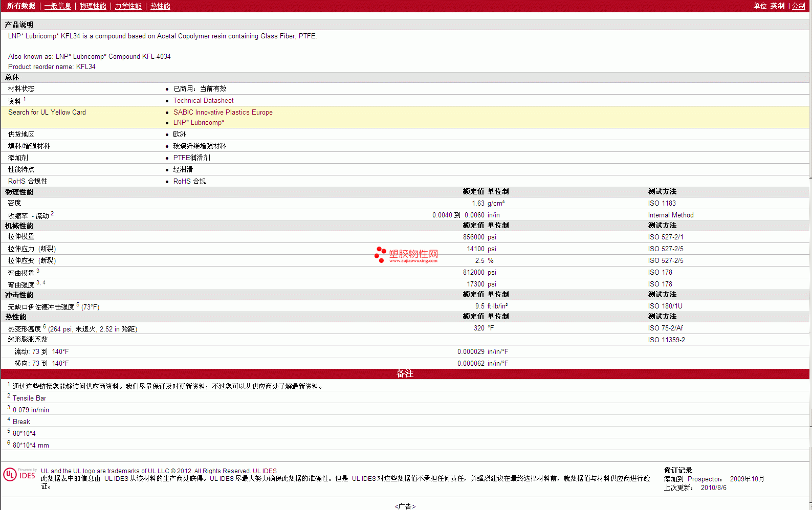The image size is (812, 510).
Task: Click the 产品说明 section header
Action: tap(19, 25)
